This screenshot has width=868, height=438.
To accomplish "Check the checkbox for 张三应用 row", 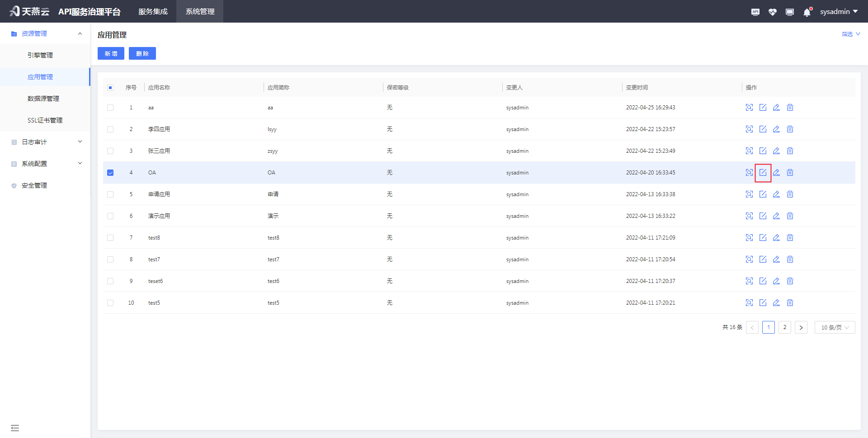I will 110,151.
